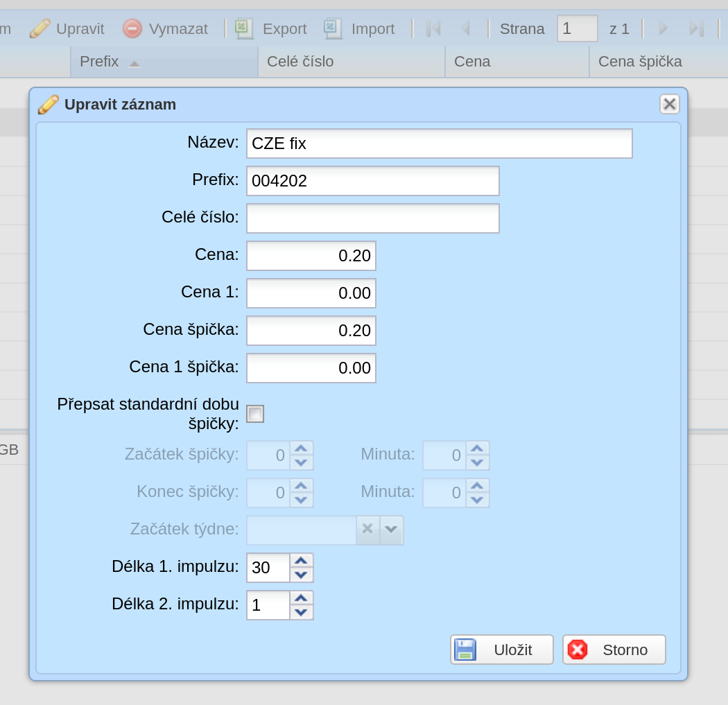
Task: Click the Celé číslo column header
Action: (x=352, y=62)
